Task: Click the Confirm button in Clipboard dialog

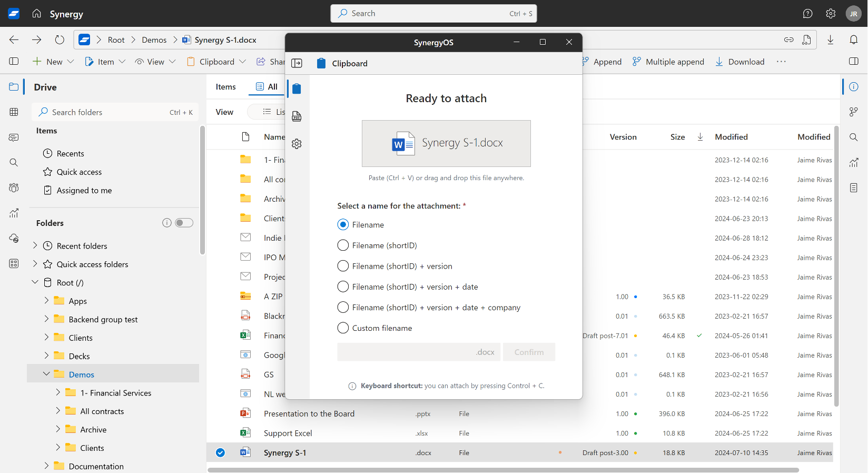Action: (x=529, y=352)
